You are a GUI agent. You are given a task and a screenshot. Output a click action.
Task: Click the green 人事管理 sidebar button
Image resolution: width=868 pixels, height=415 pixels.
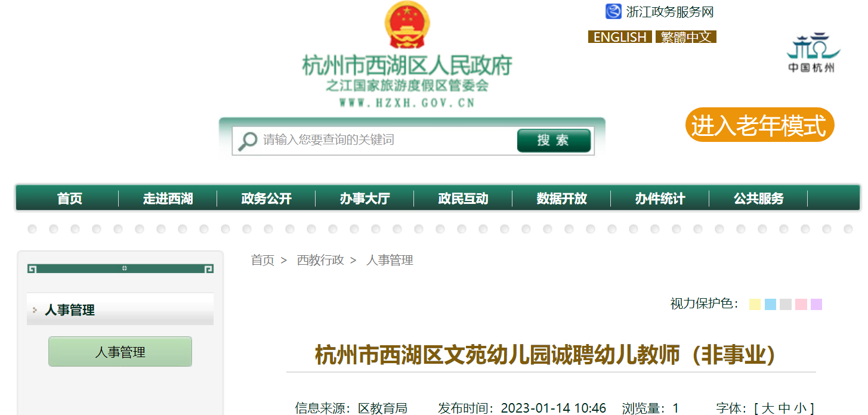click(x=120, y=352)
